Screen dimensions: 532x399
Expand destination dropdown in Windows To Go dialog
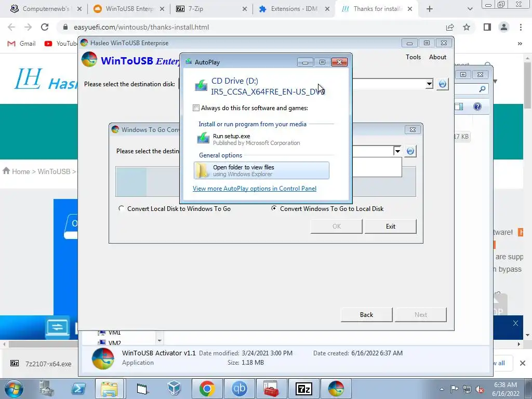[x=397, y=151]
